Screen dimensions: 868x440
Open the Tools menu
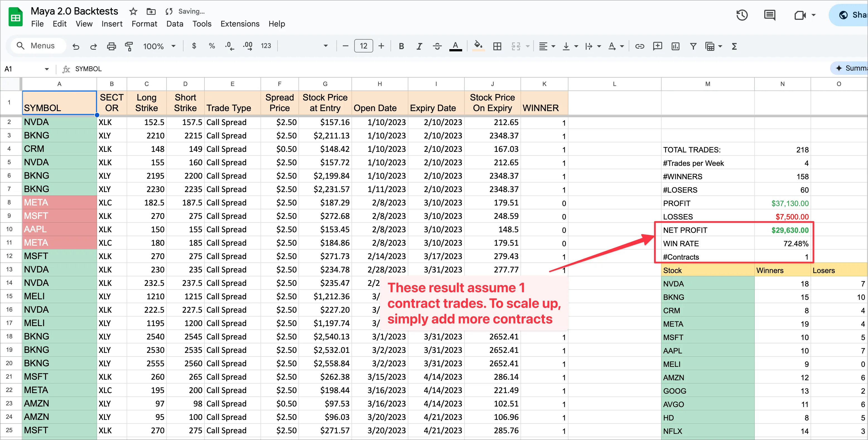tap(202, 24)
